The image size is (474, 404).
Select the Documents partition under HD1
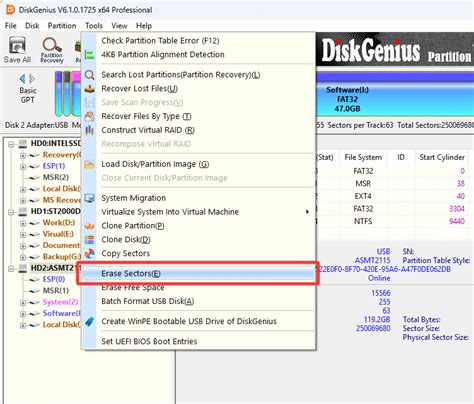(x=61, y=245)
